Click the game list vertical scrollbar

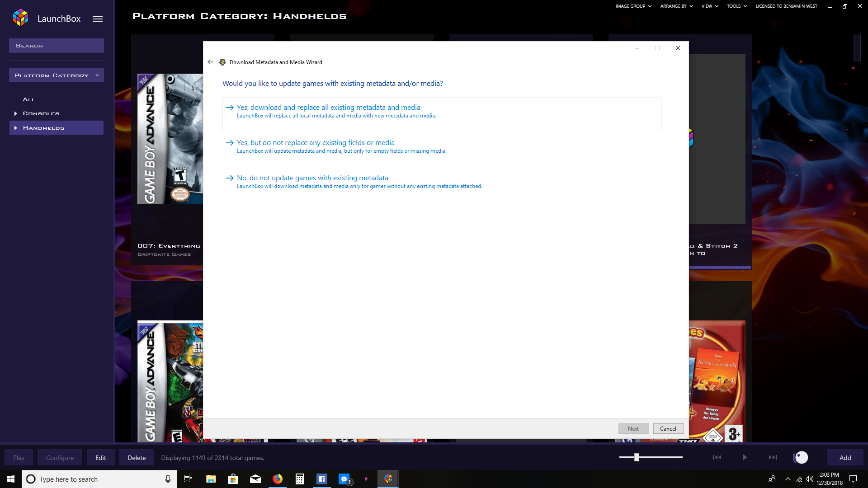857,47
